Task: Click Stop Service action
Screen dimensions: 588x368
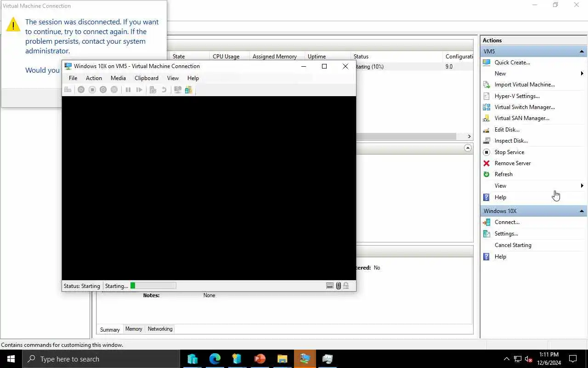Action: (509, 152)
